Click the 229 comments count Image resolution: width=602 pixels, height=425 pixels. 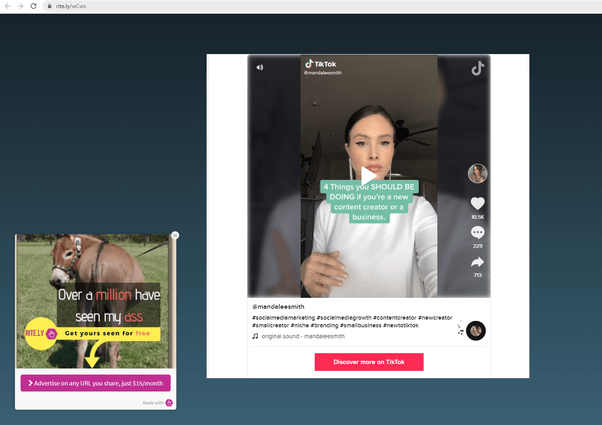(x=478, y=246)
